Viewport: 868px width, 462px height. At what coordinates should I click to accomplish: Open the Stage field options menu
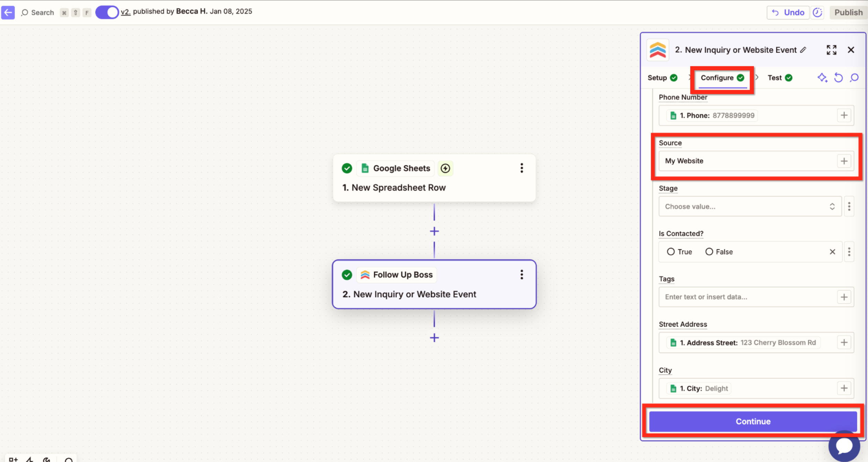(x=849, y=206)
